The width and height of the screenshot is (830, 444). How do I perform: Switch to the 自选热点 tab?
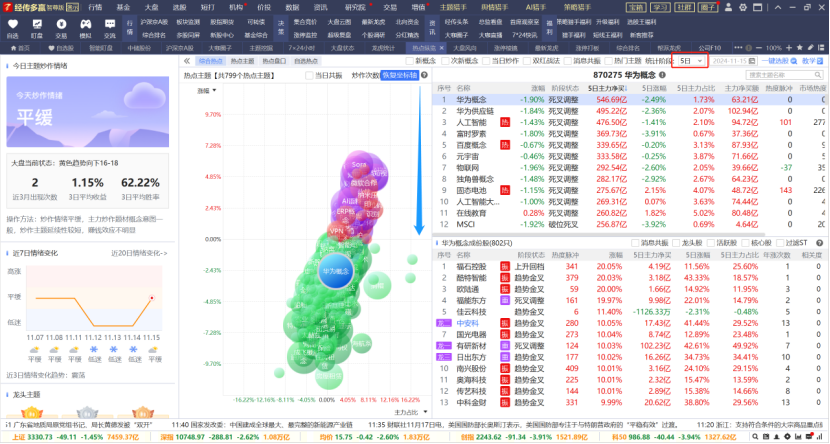(305, 61)
